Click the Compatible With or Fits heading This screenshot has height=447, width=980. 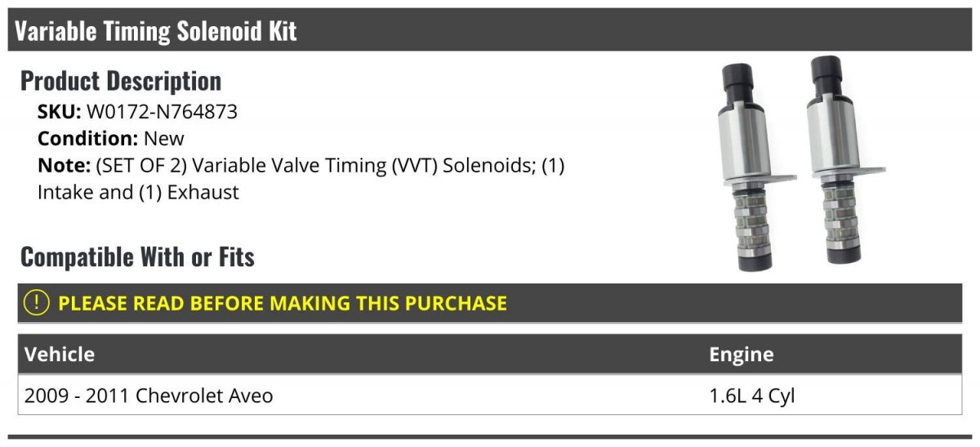pyautogui.click(x=137, y=257)
